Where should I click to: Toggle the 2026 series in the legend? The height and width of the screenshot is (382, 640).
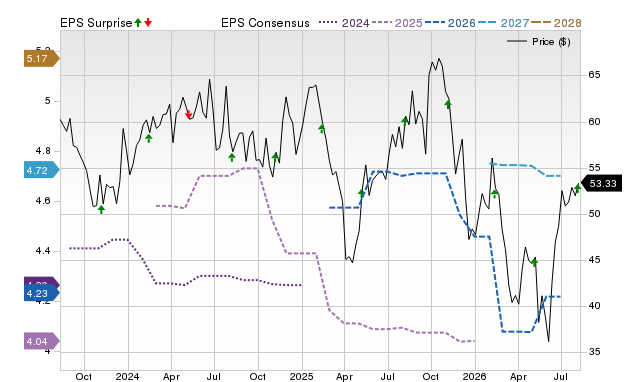[x=450, y=23]
